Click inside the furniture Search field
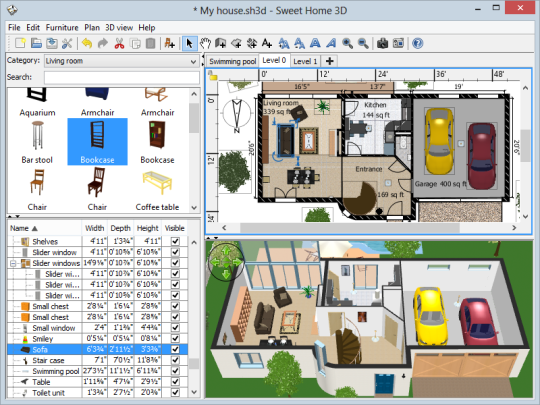The image size is (540, 405). point(122,77)
